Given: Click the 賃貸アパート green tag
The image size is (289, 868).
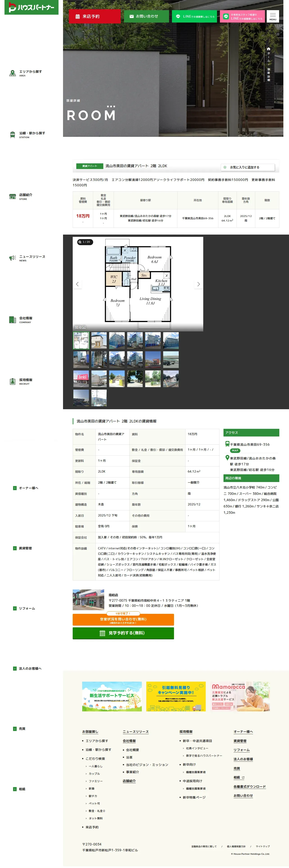Looking at the screenshot, I should click(90, 166).
